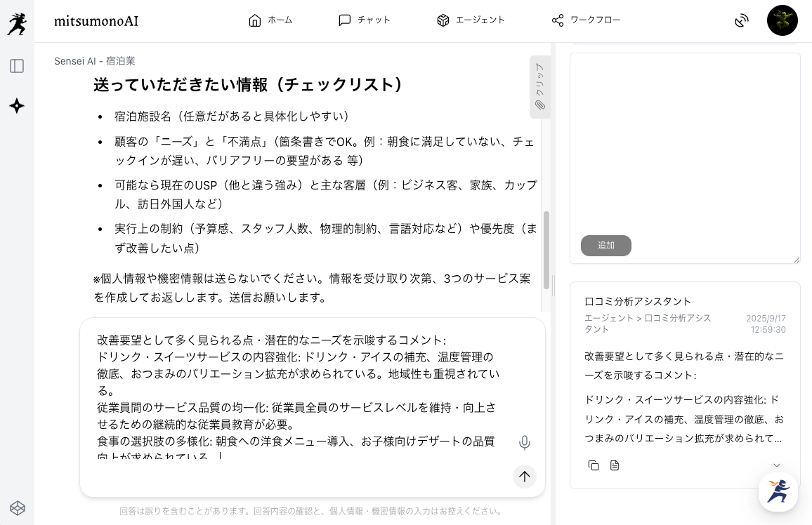Click the microphone voice input icon
This screenshot has height=525, width=812.
coord(524,443)
